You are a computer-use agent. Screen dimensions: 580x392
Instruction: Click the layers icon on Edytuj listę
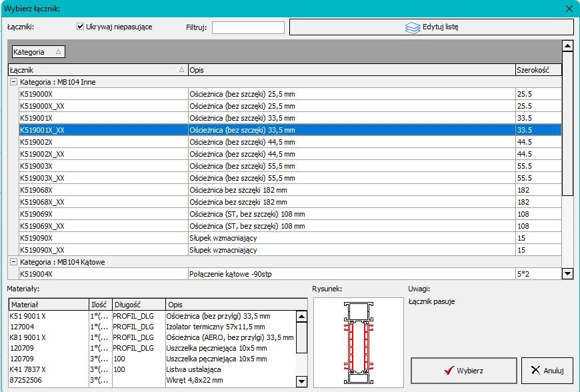pos(413,27)
